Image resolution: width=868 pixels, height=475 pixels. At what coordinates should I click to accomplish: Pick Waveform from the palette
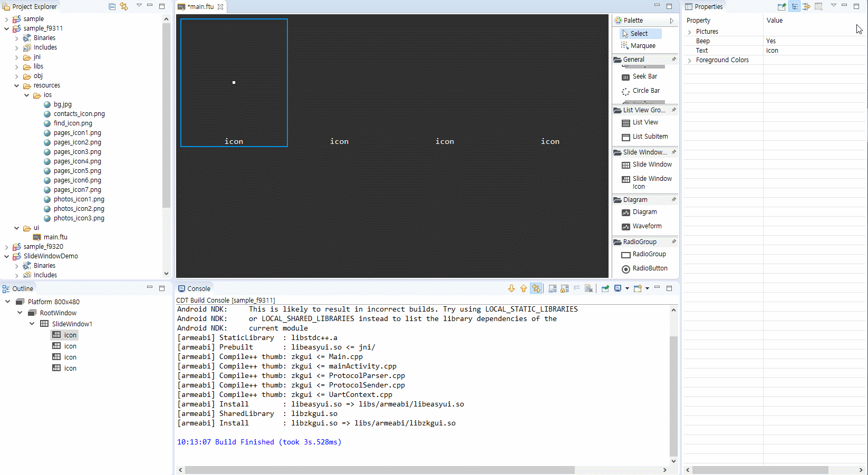tap(642, 227)
